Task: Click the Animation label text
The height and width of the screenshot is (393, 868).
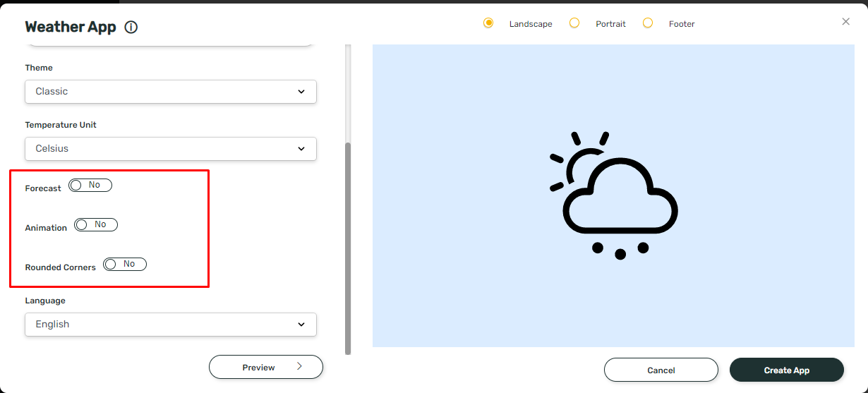Action: tap(46, 228)
